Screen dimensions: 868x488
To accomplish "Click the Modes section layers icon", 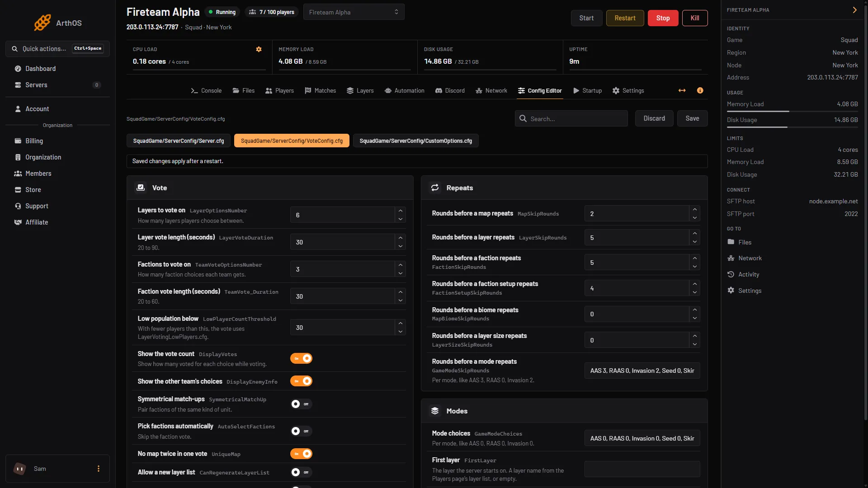I will 435,411.
